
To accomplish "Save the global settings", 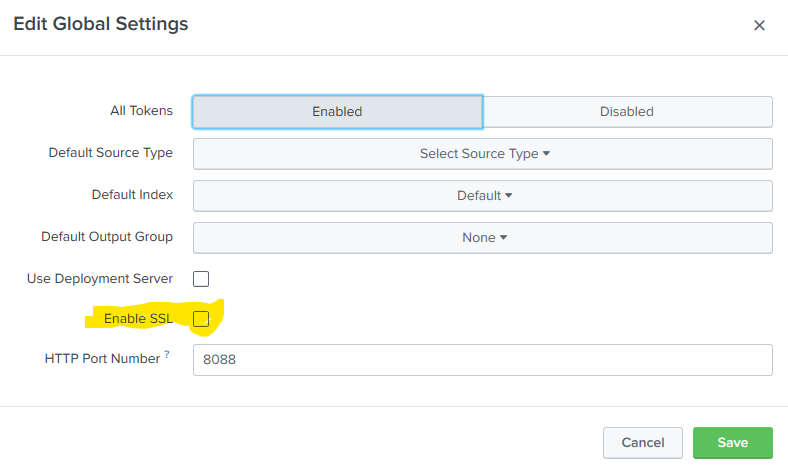I will (733, 443).
